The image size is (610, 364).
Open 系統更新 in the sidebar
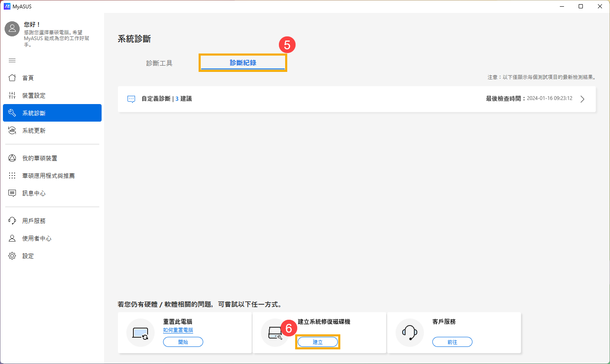(52, 130)
